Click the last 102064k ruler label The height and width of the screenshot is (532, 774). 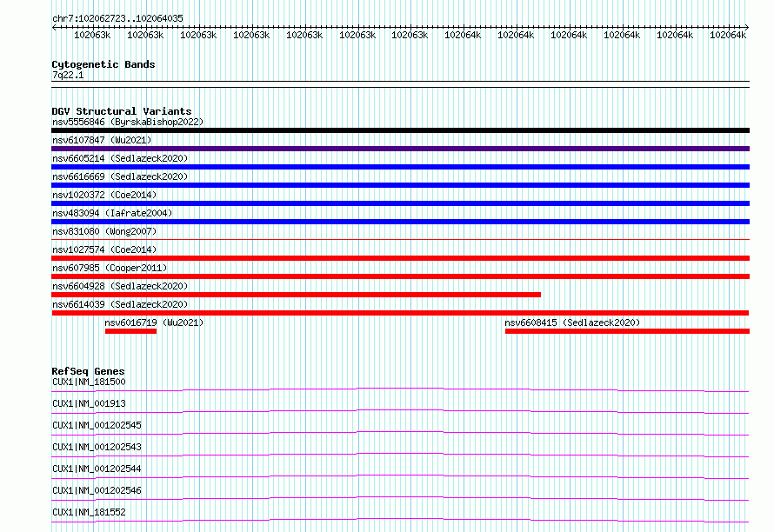tap(728, 35)
